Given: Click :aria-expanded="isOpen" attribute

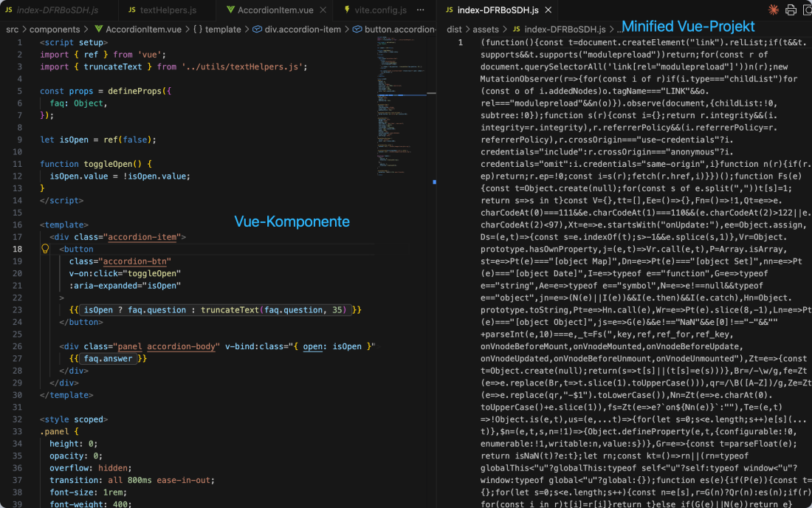Looking at the screenshot, I should pos(125,286).
